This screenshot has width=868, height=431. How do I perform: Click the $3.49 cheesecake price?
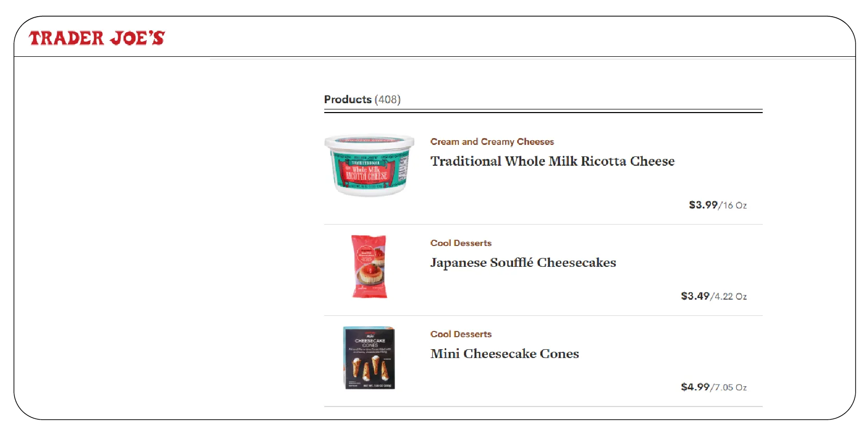tap(695, 296)
